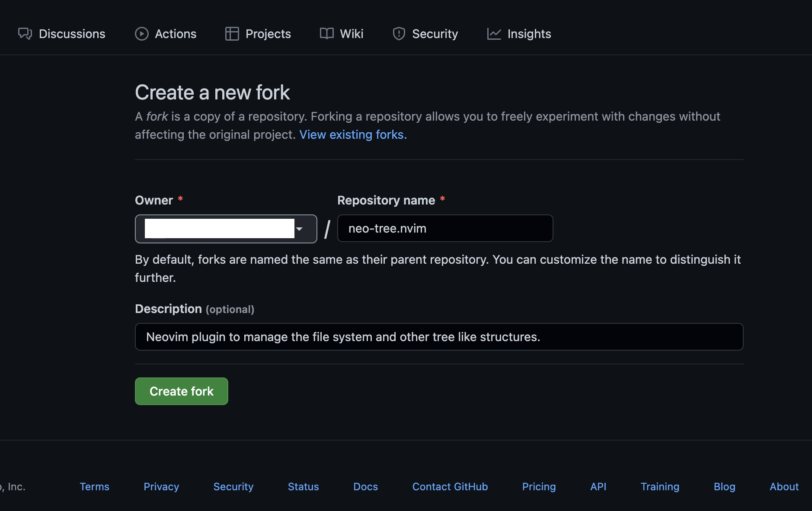
Task: Click the About footer link
Action: click(784, 487)
